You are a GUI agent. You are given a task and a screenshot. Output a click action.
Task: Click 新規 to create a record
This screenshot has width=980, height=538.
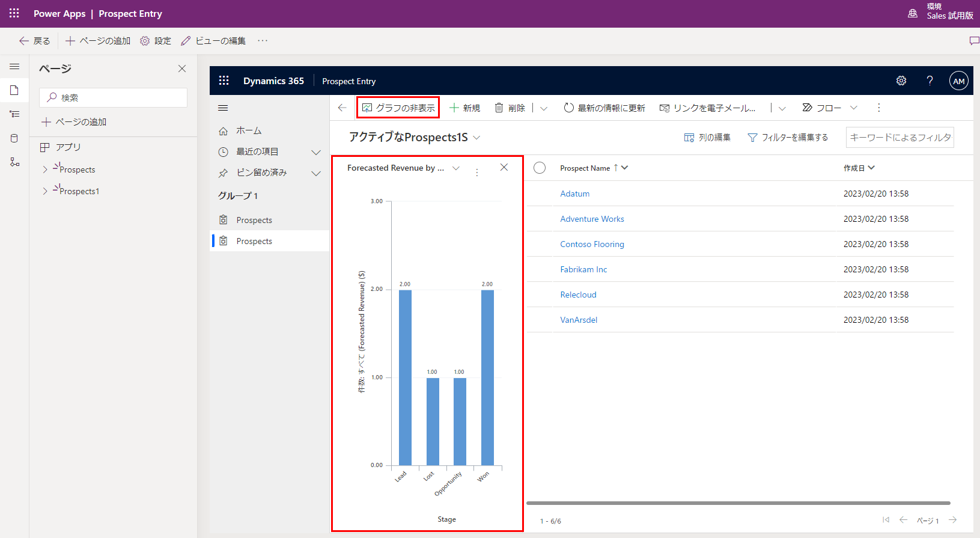tap(464, 108)
